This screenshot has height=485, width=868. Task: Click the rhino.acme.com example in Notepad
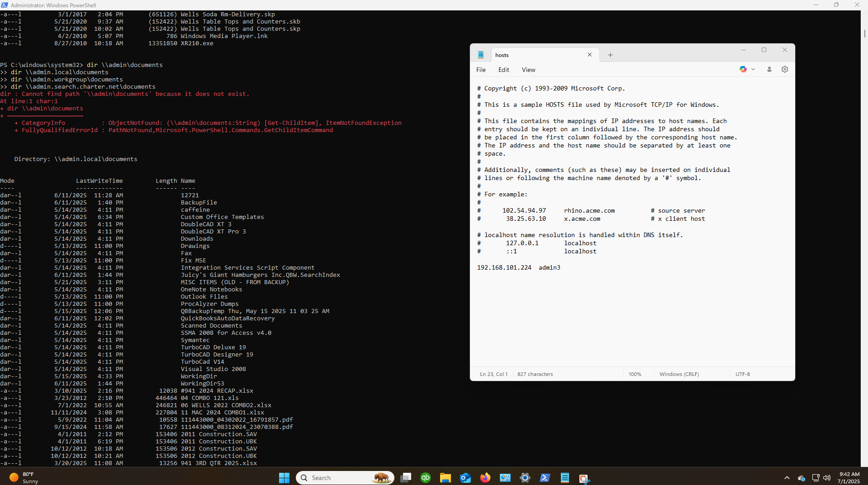click(x=589, y=210)
